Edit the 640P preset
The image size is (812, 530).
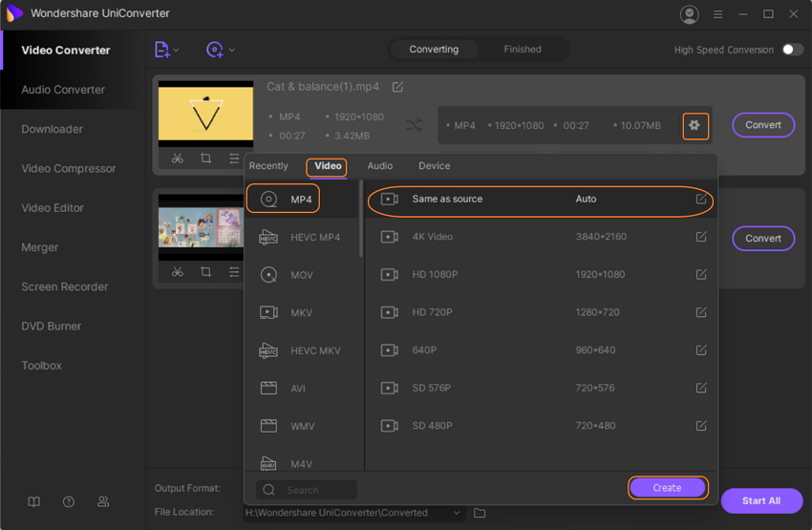pos(701,350)
